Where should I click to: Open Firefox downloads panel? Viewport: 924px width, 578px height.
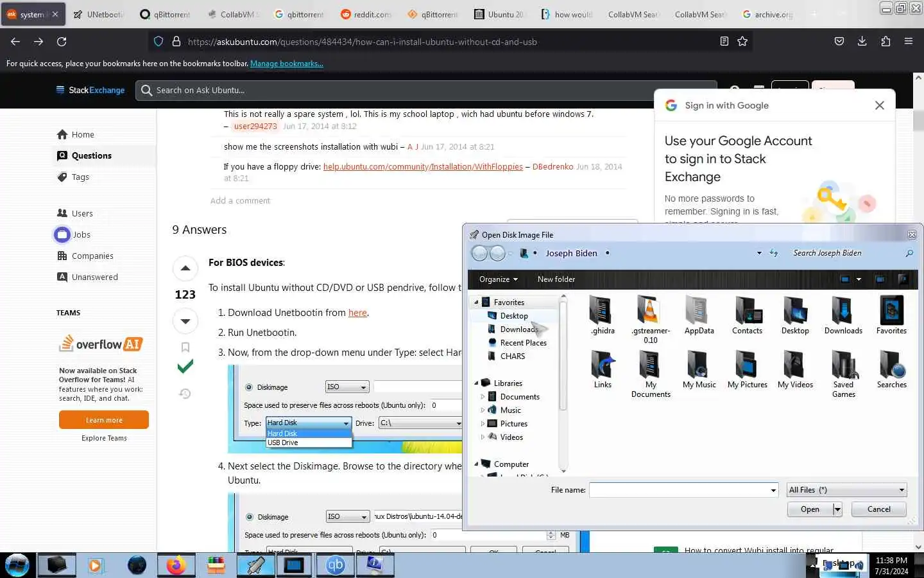tap(862, 42)
